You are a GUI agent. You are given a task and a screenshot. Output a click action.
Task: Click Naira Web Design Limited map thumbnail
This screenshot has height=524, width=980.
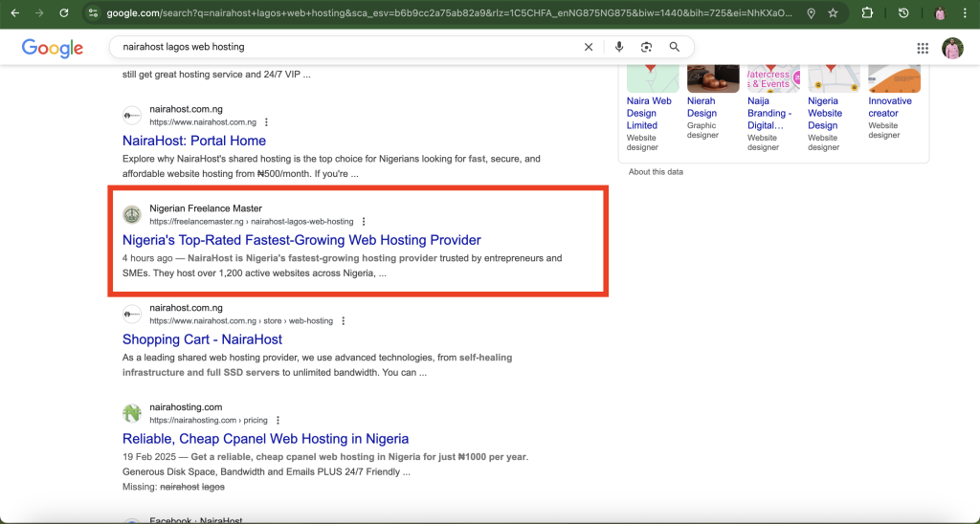tap(653, 77)
